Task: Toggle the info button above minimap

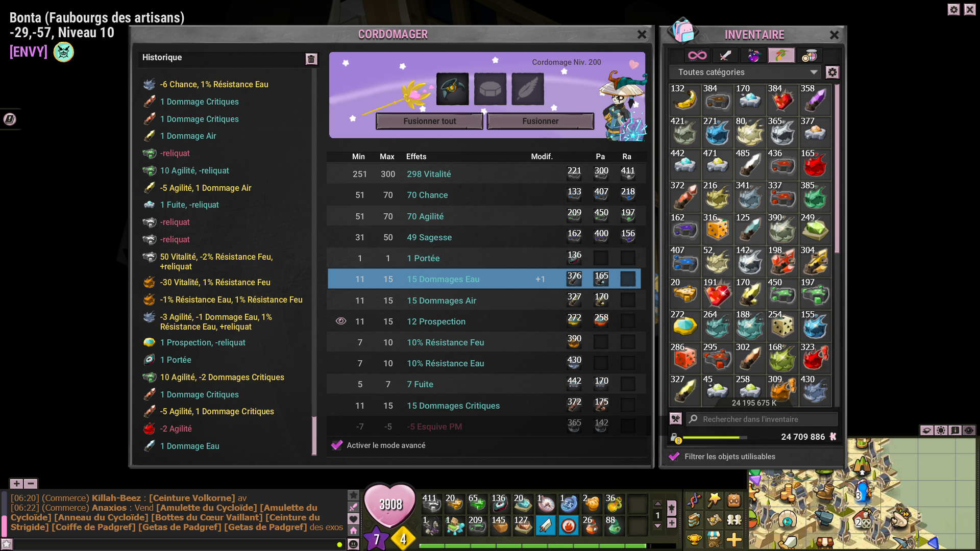Action: (x=955, y=430)
